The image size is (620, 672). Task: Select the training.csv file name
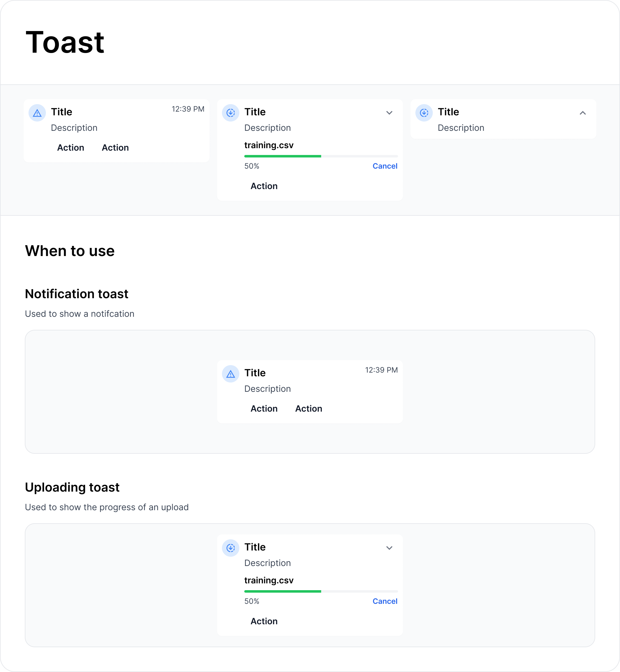(x=269, y=145)
